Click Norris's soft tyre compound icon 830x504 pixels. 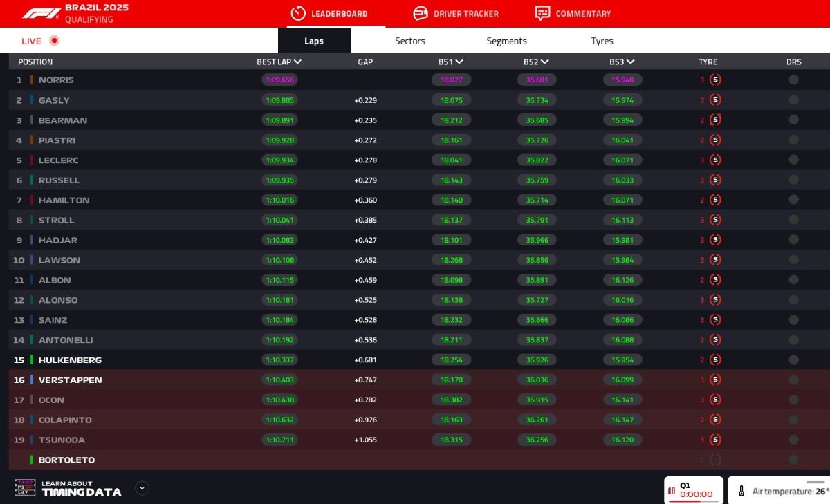pos(715,80)
